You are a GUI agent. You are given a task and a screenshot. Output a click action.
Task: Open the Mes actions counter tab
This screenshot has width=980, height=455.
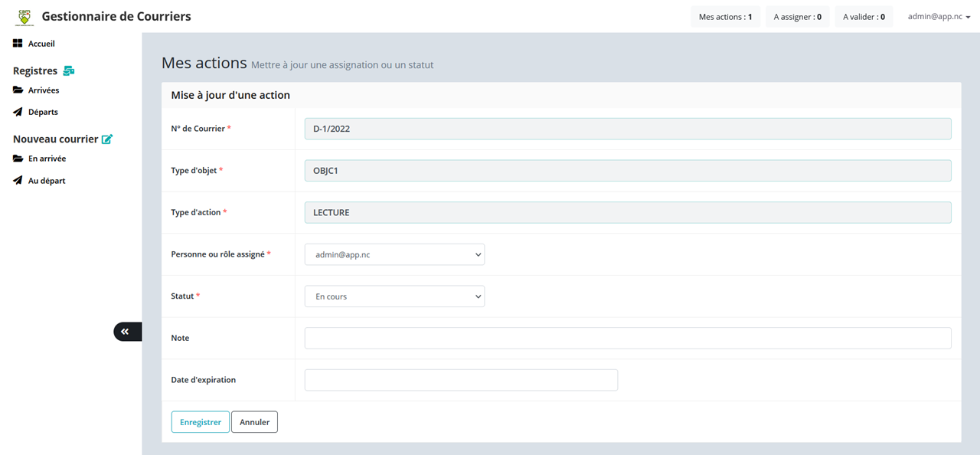click(x=725, y=17)
